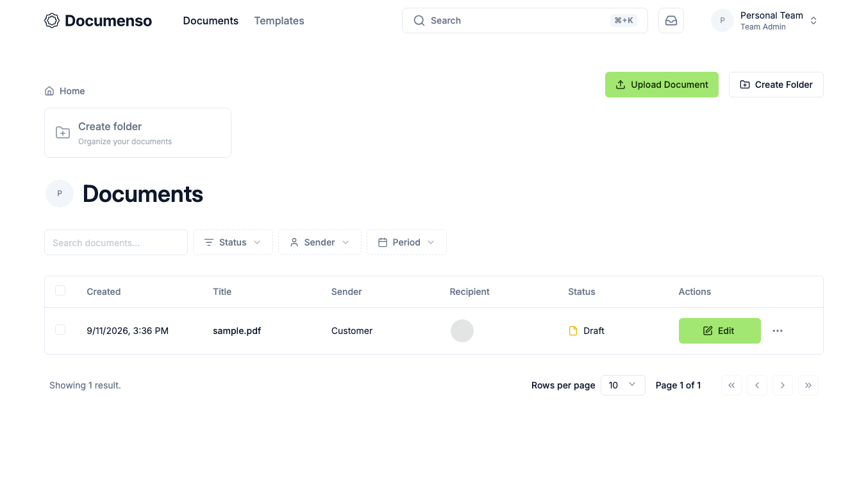Click the P avatar beside the Documents heading
Screen dimensions: 868x484
tap(60, 194)
